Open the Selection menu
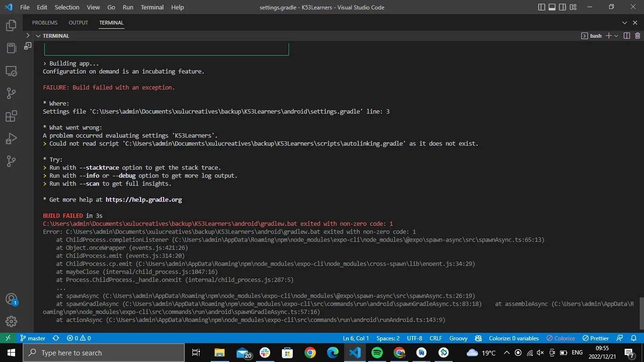The image size is (644, 362). point(67,7)
